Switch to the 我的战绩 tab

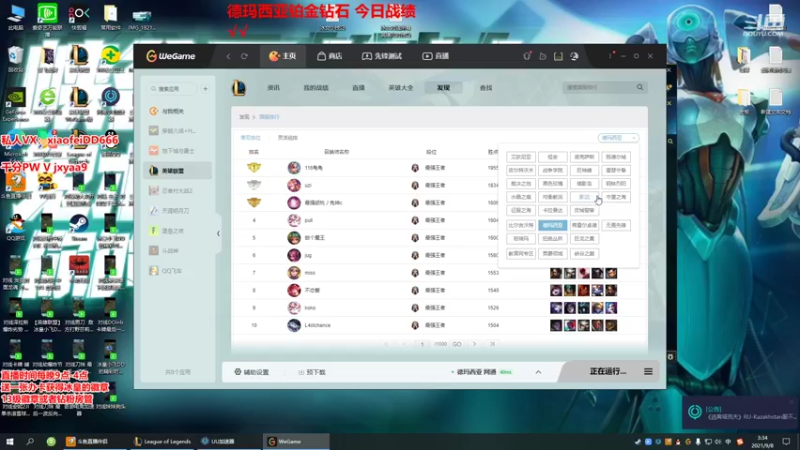point(316,88)
